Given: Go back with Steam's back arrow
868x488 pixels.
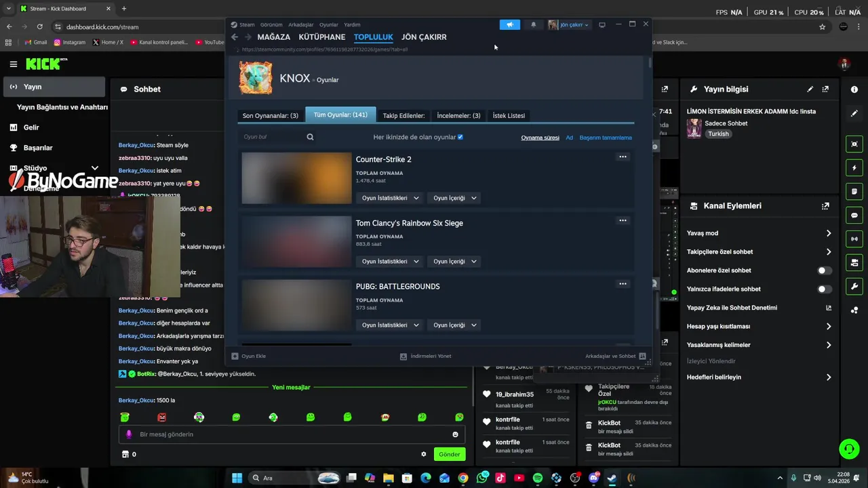Looking at the screenshot, I should point(235,37).
